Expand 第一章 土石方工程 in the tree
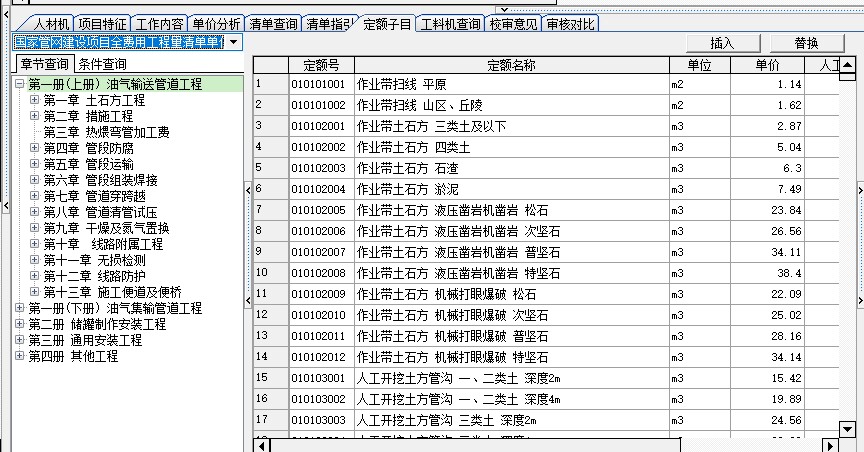864x452 pixels. (34, 101)
